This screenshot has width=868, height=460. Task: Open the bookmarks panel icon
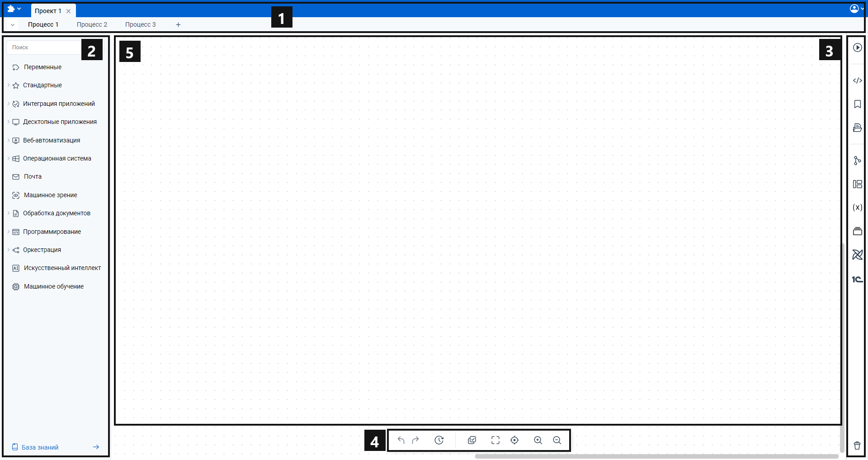[857, 104]
